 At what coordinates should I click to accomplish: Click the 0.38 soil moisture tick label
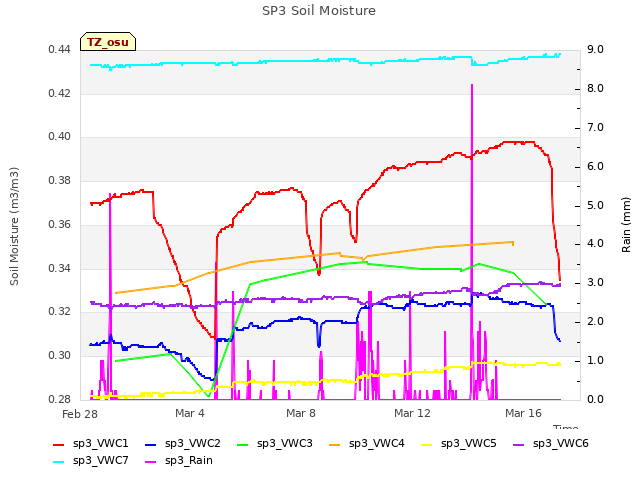pos(59,180)
